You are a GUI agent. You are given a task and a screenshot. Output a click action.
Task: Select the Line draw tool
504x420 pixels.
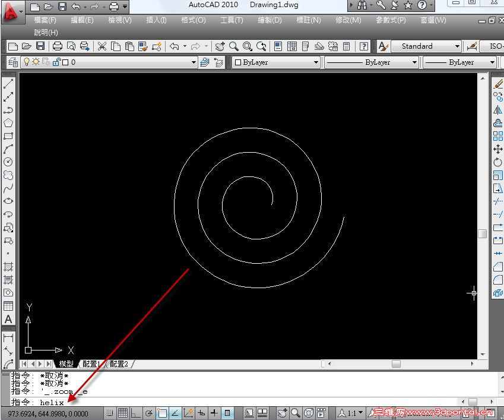click(x=8, y=84)
